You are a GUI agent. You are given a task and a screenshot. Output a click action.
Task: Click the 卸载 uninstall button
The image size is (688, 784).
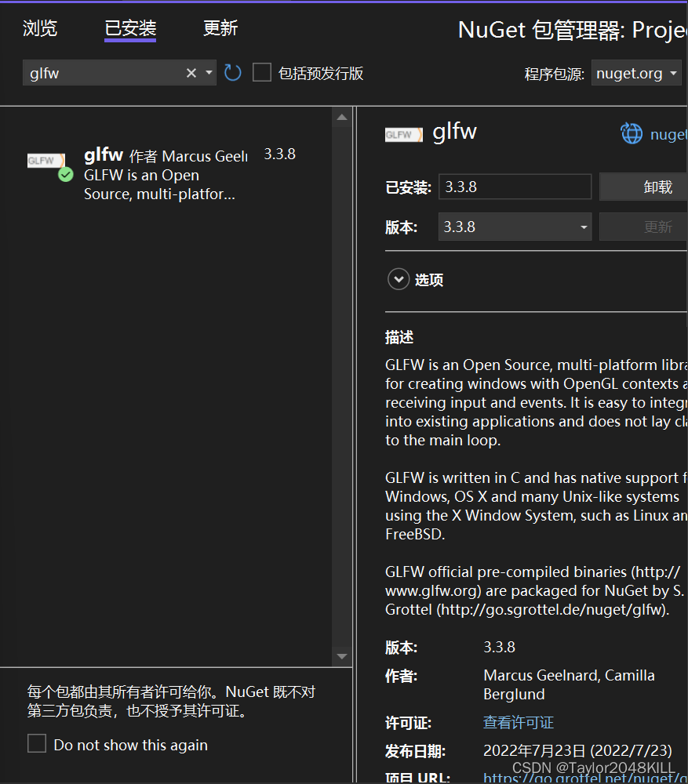click(644, 187)
